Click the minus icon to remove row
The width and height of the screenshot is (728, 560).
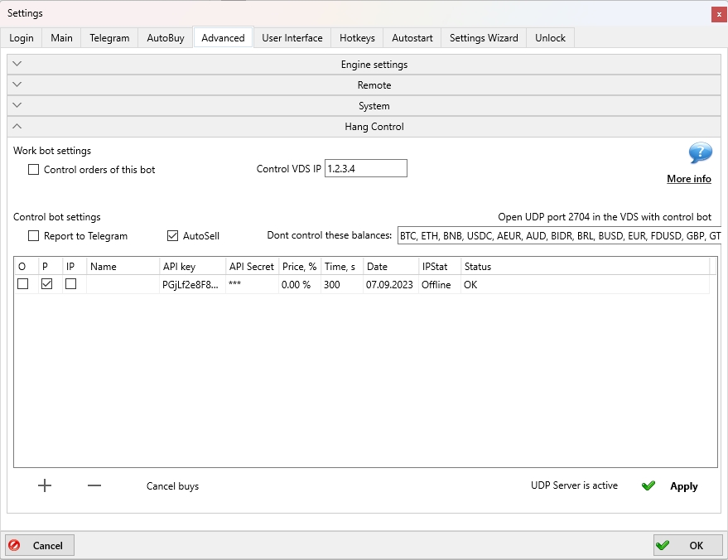[94, 486]
